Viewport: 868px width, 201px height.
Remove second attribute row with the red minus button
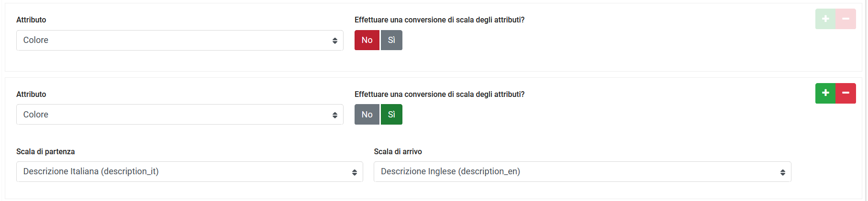846,93
